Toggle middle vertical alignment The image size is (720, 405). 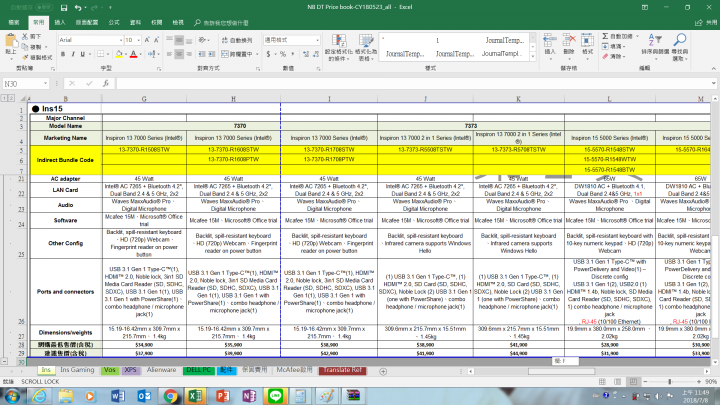179,40
